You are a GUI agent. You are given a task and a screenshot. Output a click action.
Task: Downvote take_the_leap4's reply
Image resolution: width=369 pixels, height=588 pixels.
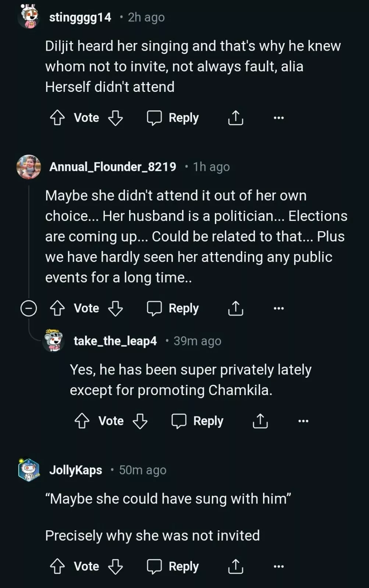click(x=140, y=421)
